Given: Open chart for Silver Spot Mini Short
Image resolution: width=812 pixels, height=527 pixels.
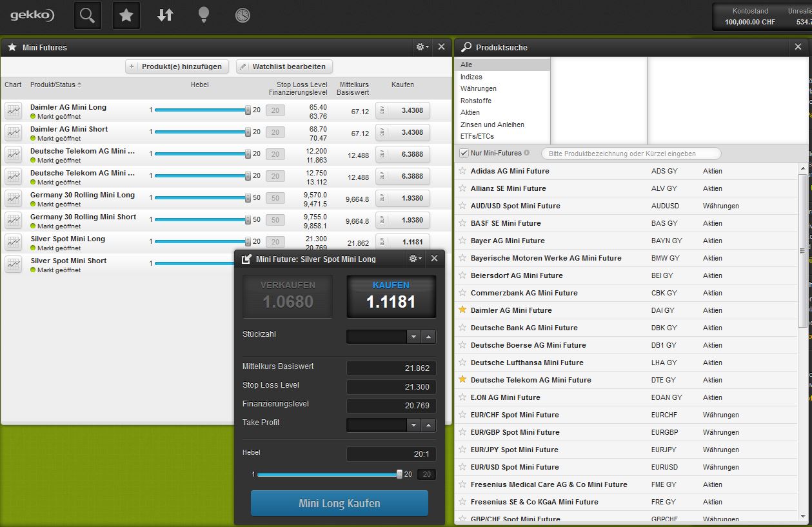Looking at the screenshot, I should coord(13,264).
